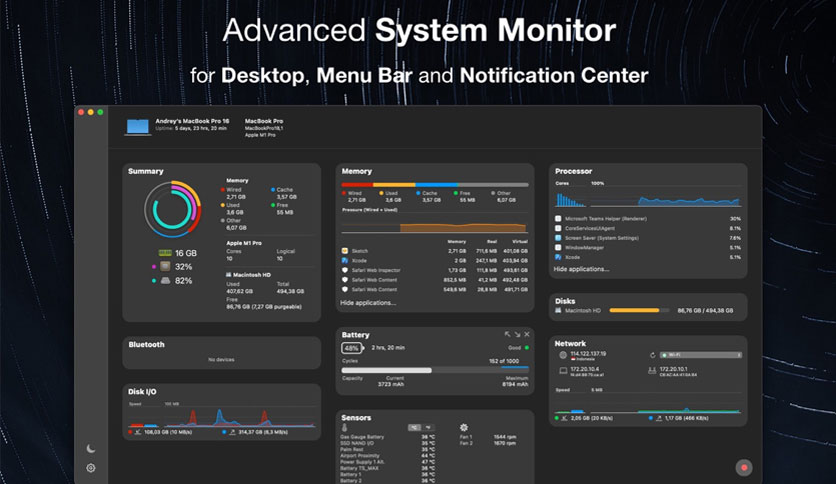Click the memory usage color bar
Viewport: 836px width, 484px height.
click(435, 185)
